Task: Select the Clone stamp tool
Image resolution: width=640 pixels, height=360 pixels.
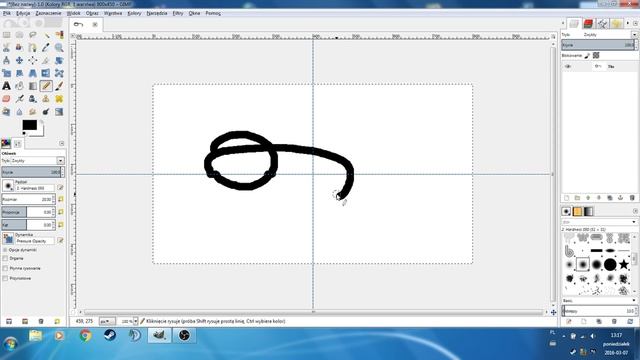Action: 46,99
